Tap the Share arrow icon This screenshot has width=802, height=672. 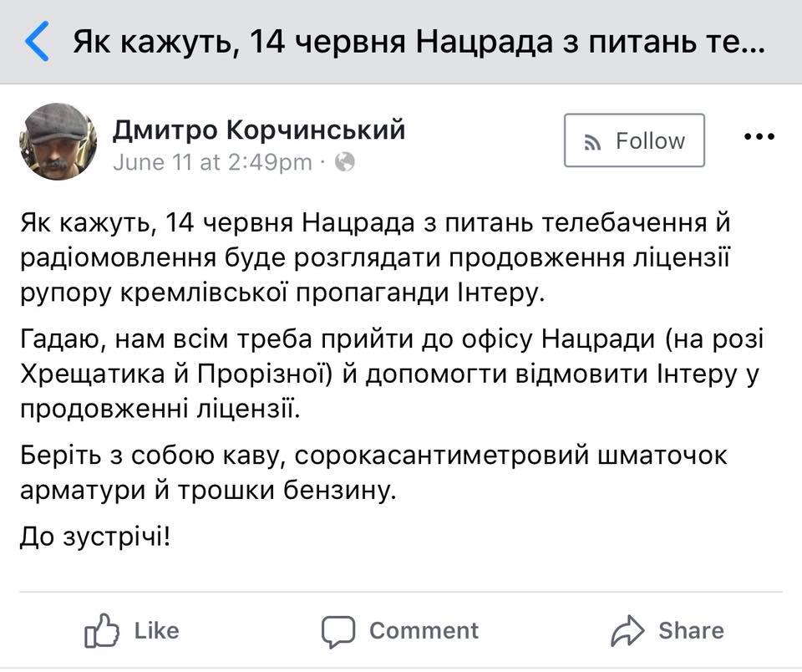pyautogui.click(x=628, y=630)
